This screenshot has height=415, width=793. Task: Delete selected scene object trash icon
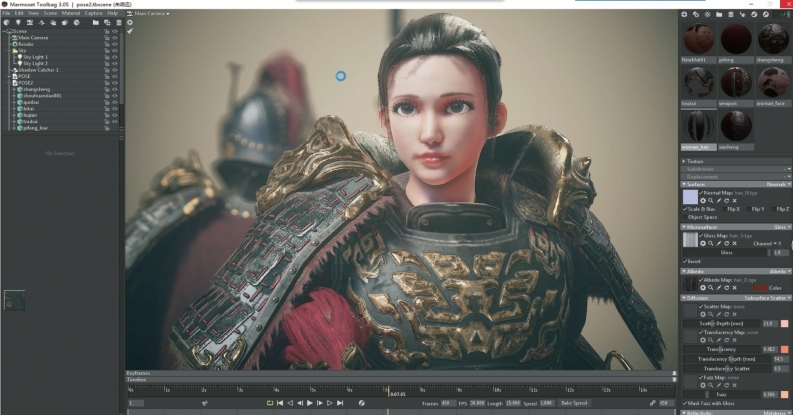tap(119, 22)
